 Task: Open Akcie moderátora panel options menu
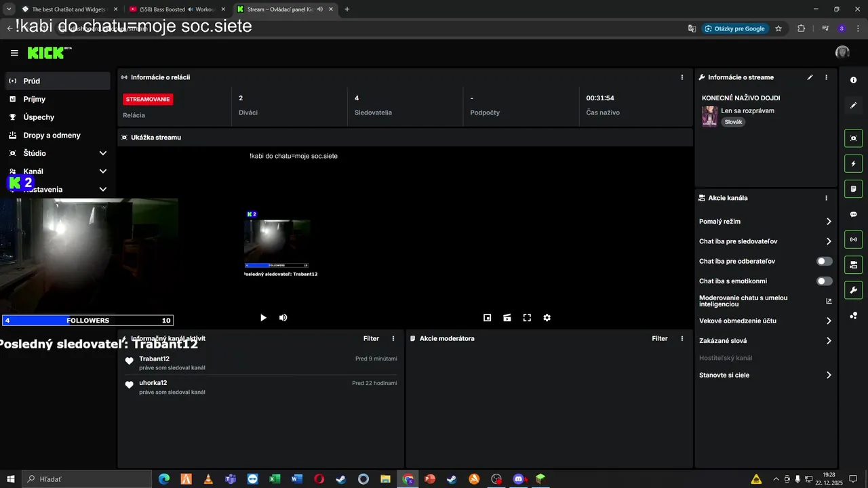[682, 338]
